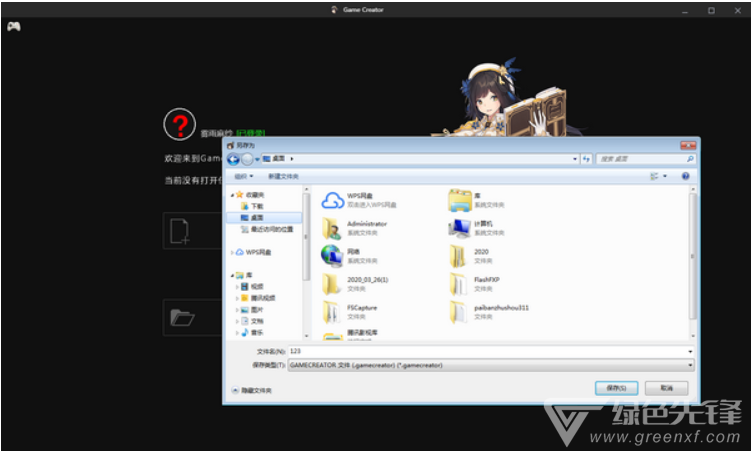Click the 保存(S) save button
751x451 pixels.
coord(616,387)
